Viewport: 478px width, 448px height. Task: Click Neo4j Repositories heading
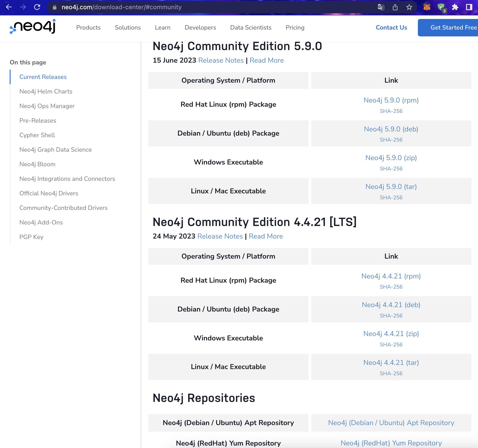pos(204,398)
